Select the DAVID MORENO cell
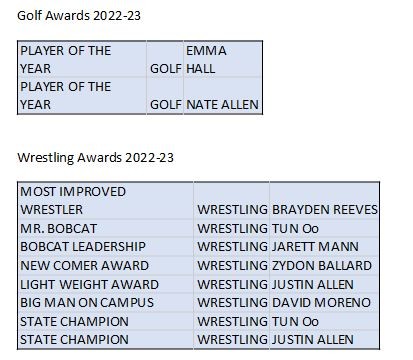The height and width of the screenshot is (360, 413). coord(324,303)
